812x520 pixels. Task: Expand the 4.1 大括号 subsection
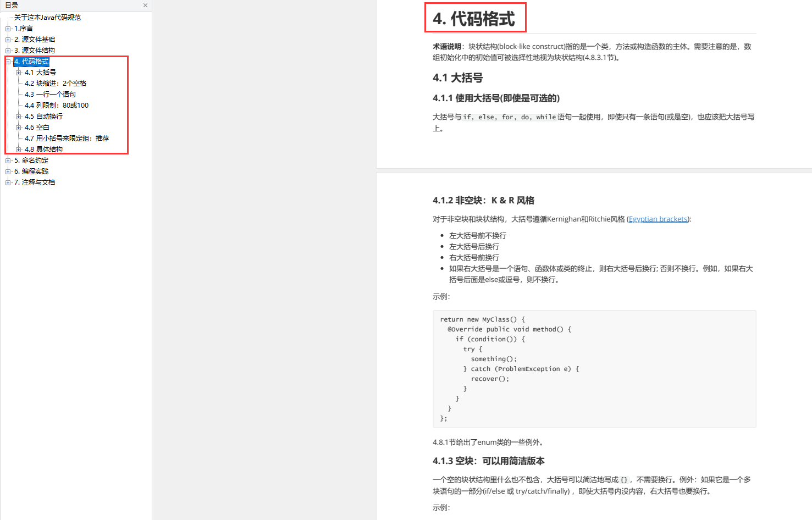coord(18,73)
